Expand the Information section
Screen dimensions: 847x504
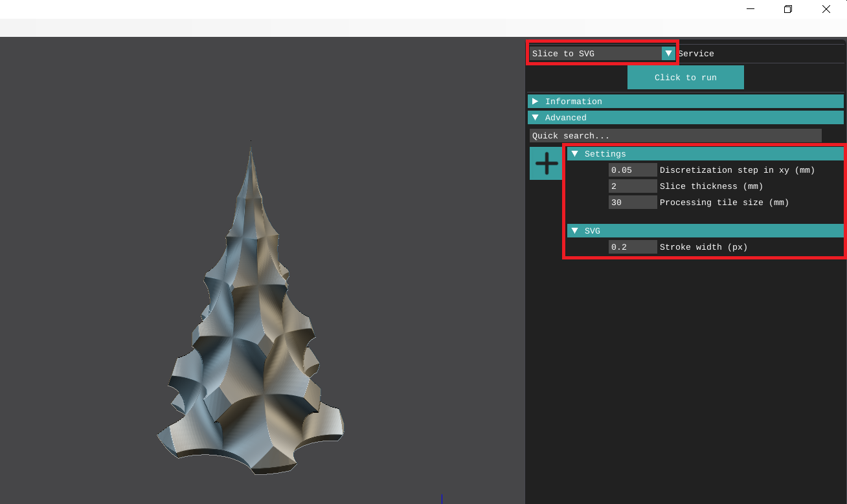[686, 102]
